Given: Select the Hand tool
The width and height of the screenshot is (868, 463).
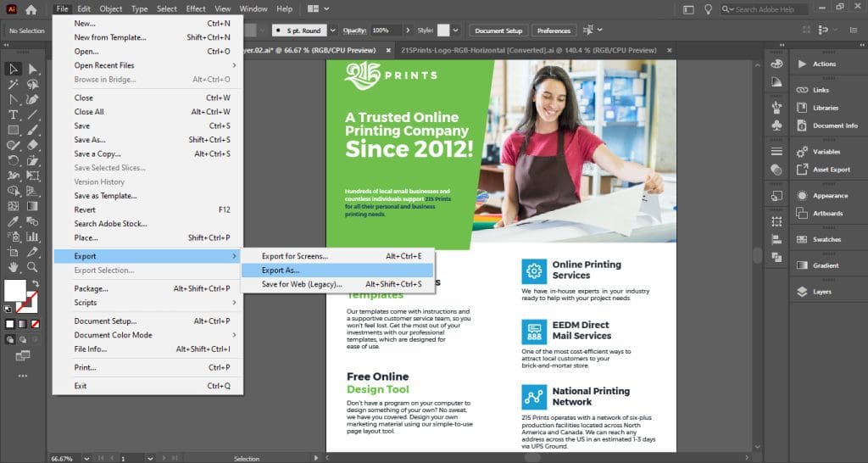Looking at the screenshot, I should tap(14, 267).
